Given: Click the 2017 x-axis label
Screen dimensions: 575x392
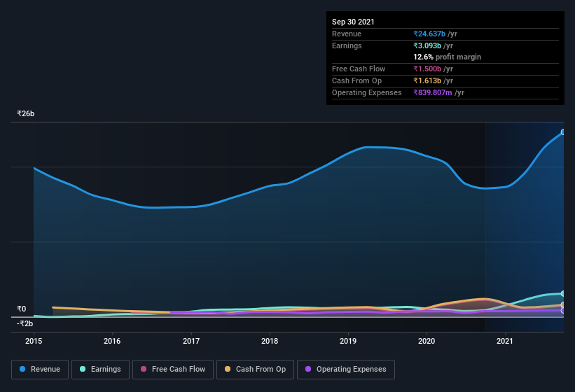Looking at the screenshot, I should (191, 341).
